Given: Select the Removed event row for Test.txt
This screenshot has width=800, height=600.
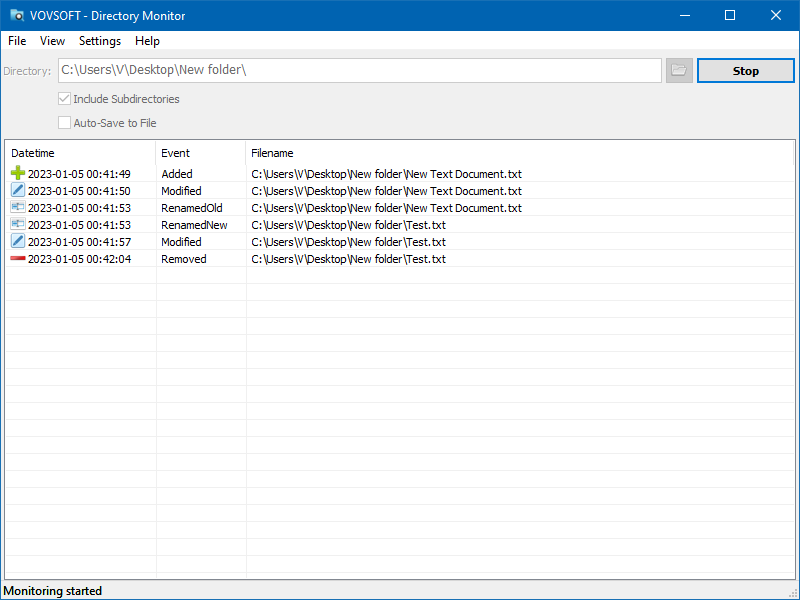Looking at the screenshot, I should [x=300, y=258].
